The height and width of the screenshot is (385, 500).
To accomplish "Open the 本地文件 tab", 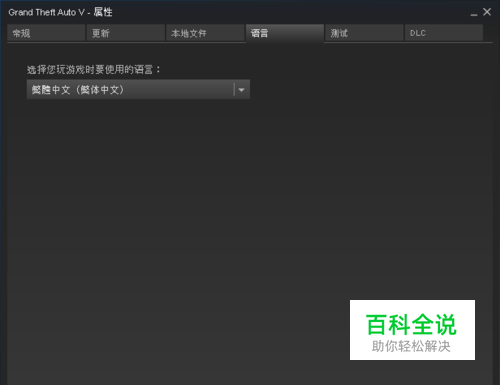I will [205, 33].
